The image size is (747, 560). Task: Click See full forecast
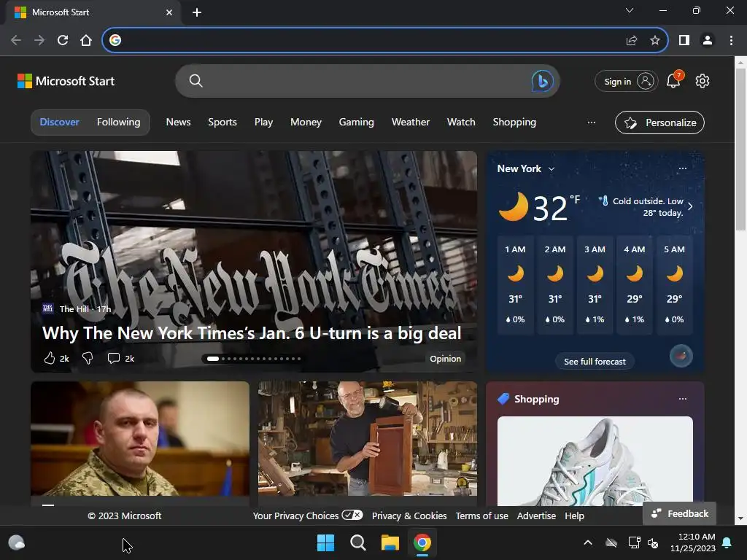[x=595, y=362]
